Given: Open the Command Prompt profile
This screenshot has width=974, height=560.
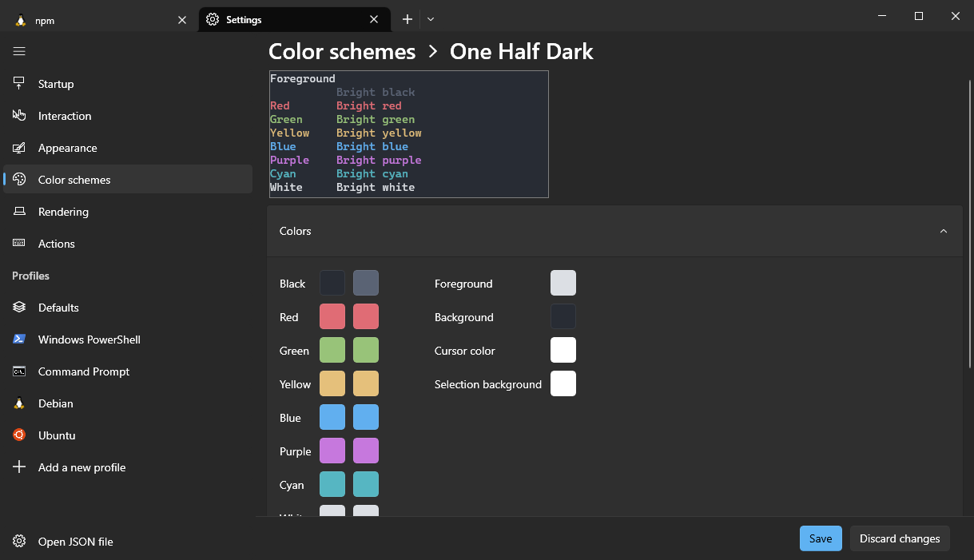Looking at the screenshot, I should point(83,371).
